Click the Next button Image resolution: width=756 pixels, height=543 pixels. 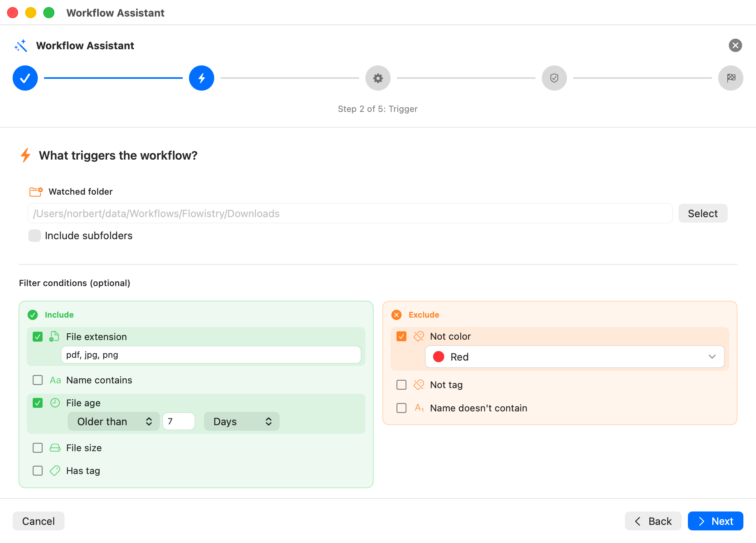pyautogui.click(x=715, y=521)
